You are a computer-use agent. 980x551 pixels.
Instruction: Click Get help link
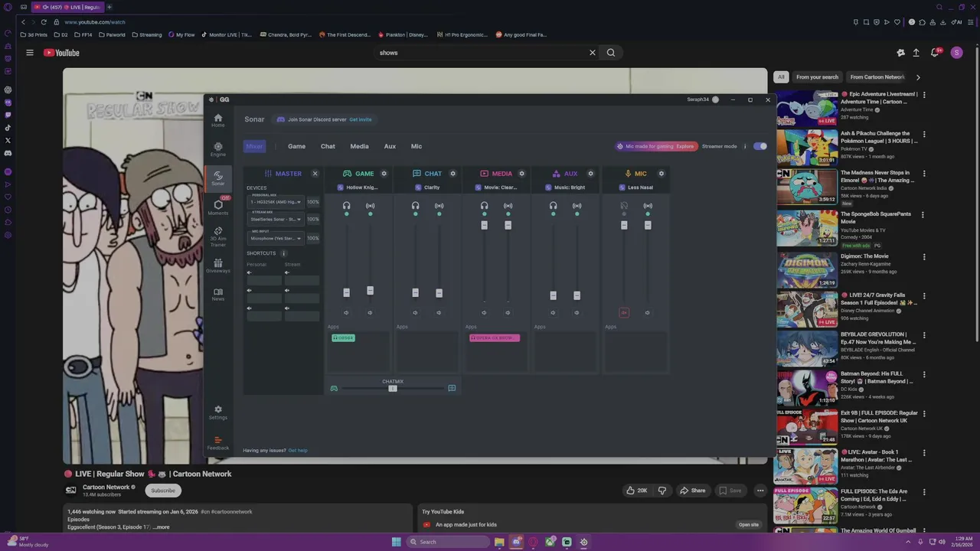[x=298, y=451]
